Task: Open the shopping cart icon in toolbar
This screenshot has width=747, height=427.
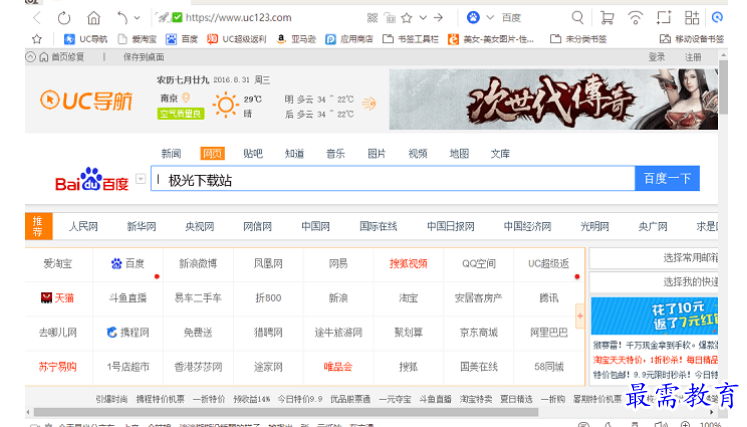Action: tap(606, 18)
